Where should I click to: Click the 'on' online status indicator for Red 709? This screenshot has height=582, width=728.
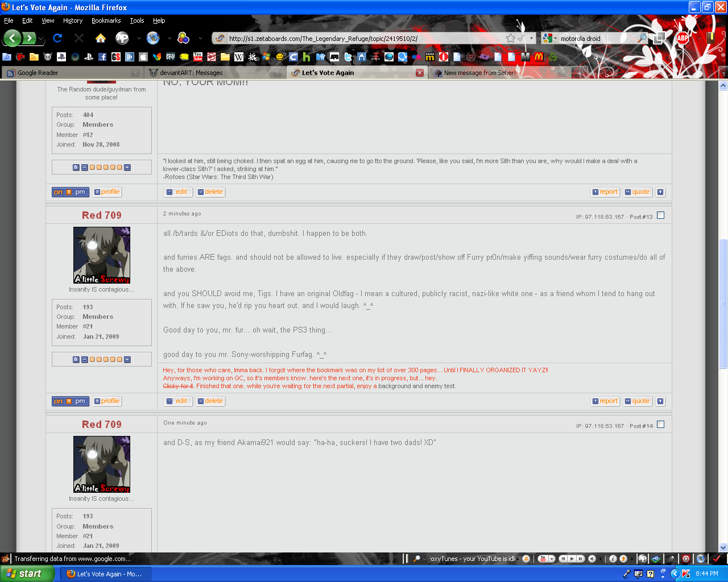click(x=57, y=401)
